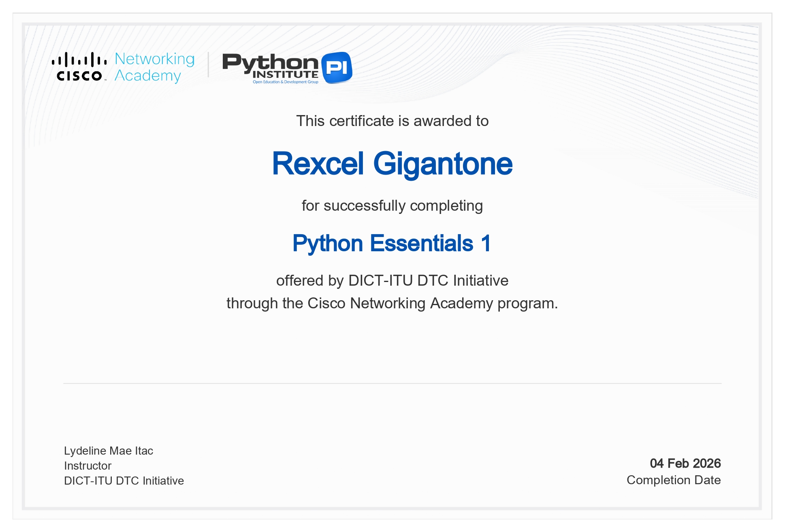Select the course title 'Python Essentials 1'
This screenshot has width=785, height=532.
tap(392, 244)
